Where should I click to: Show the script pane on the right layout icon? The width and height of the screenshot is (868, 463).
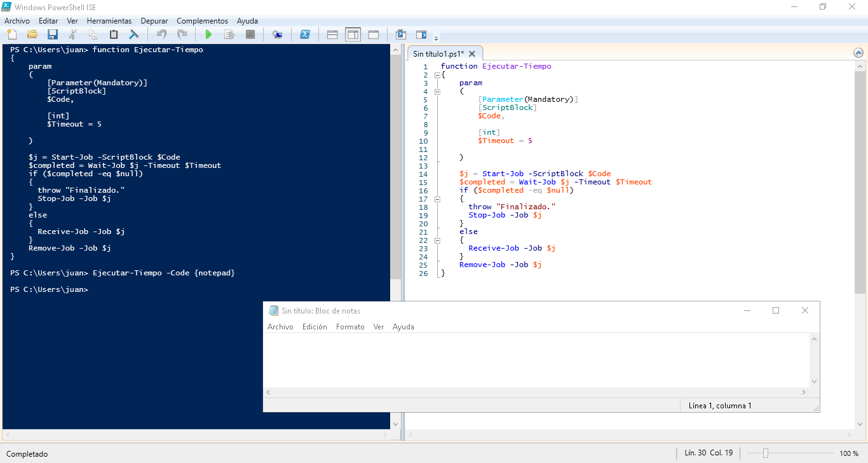pos(353,34)
